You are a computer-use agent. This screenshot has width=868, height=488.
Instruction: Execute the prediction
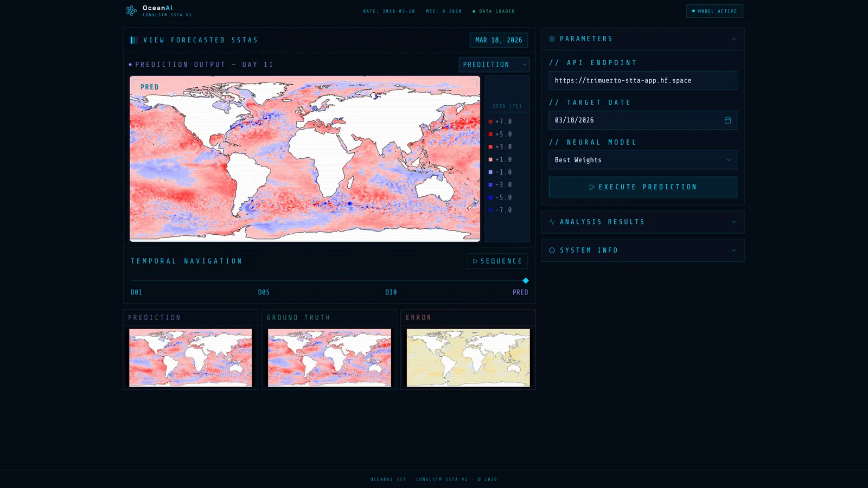(643, 187)
